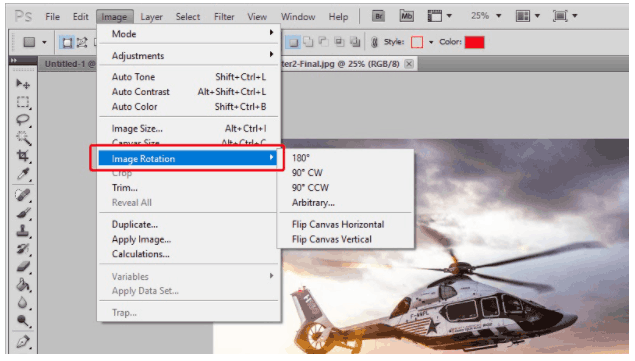635x361 pixels.
Task: Launch Adobe Bridge with Br icon
Action: click(379, 16)
